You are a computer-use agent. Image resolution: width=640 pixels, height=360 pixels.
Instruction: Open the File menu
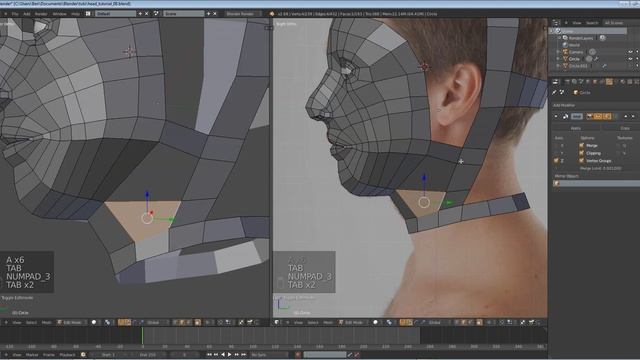click(x=15, y=14)
